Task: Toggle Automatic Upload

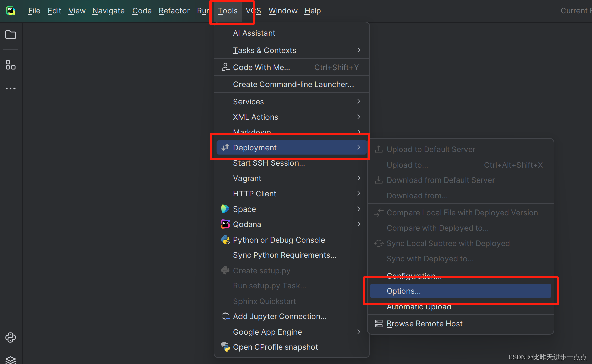Action: coord(419,307)
